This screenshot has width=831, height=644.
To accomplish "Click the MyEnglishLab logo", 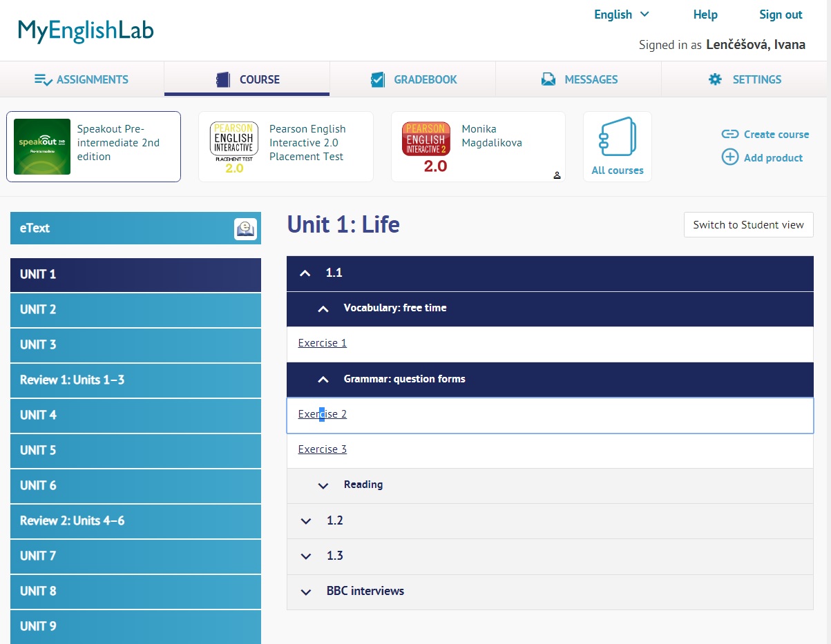I will 86,31.
